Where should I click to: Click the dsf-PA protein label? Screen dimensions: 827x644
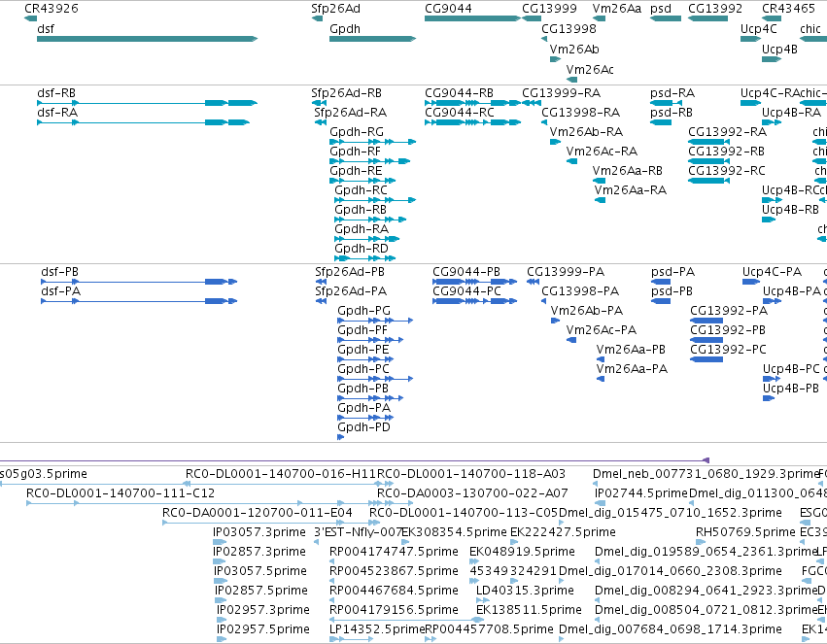point(60,291)
